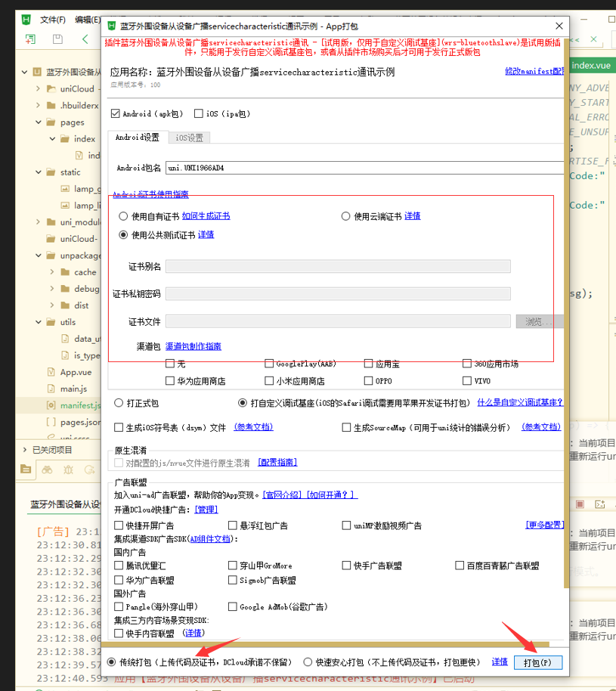Image resolution: width=616 pixels, height=691 pixels.
Task: Collapse the utils folder in project tree
Action: point(37,321)
